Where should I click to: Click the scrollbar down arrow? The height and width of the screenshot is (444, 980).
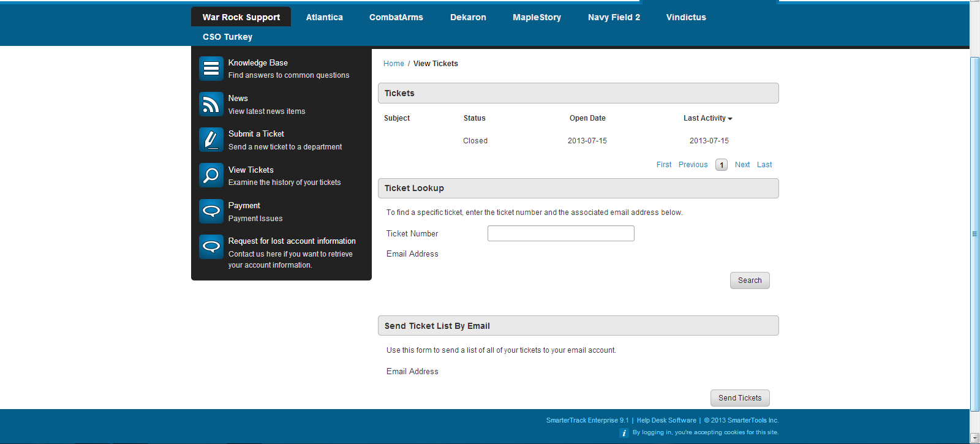[975, 438]
